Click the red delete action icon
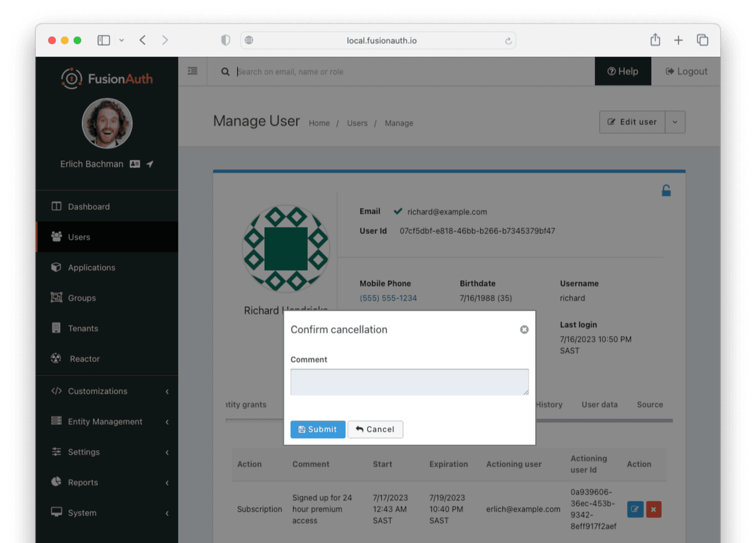The height and width of the screenshot is (543, 756). [653, 509]
